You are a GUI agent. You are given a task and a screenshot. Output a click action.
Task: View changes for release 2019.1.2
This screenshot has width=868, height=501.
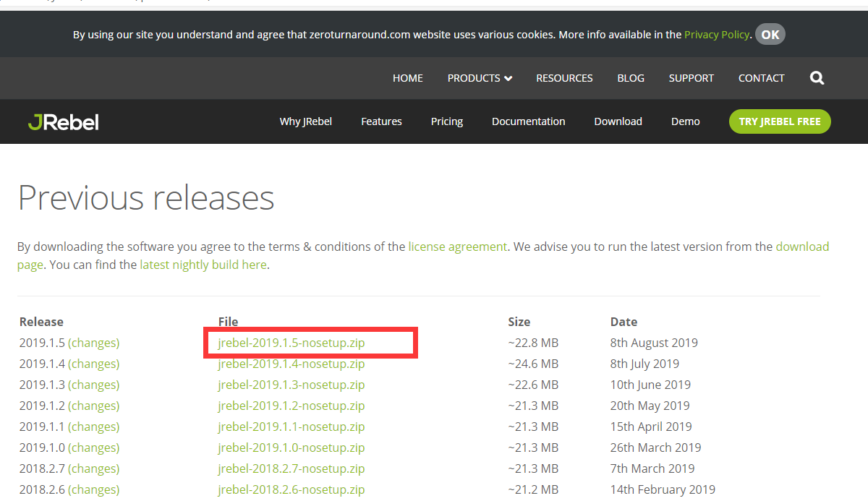click(94, 406)
